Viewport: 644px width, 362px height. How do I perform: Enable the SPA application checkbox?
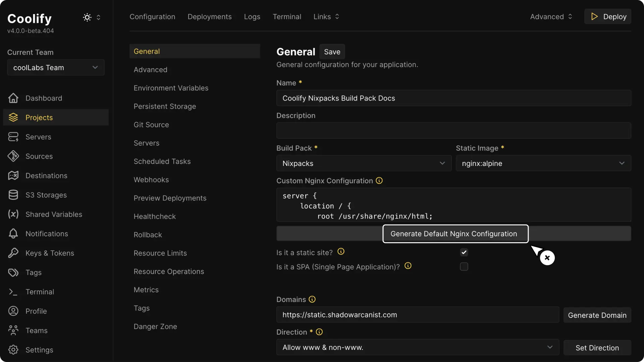point(464,266)
